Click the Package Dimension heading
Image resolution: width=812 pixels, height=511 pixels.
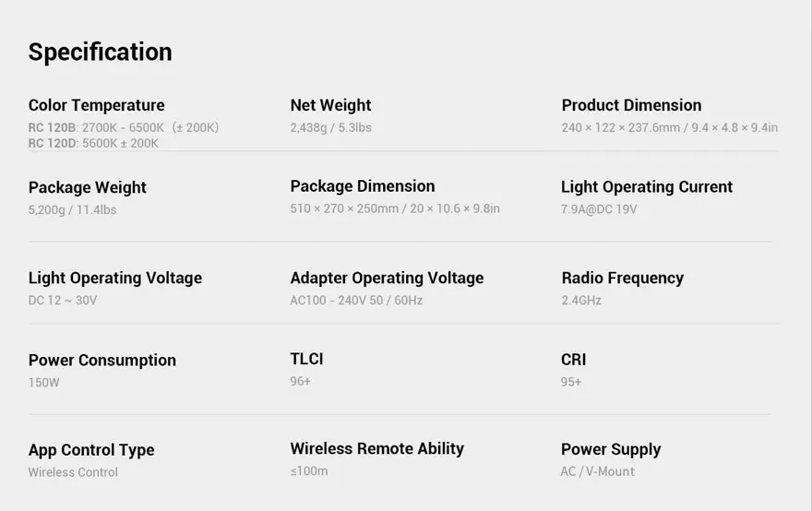tap(362, 186)
